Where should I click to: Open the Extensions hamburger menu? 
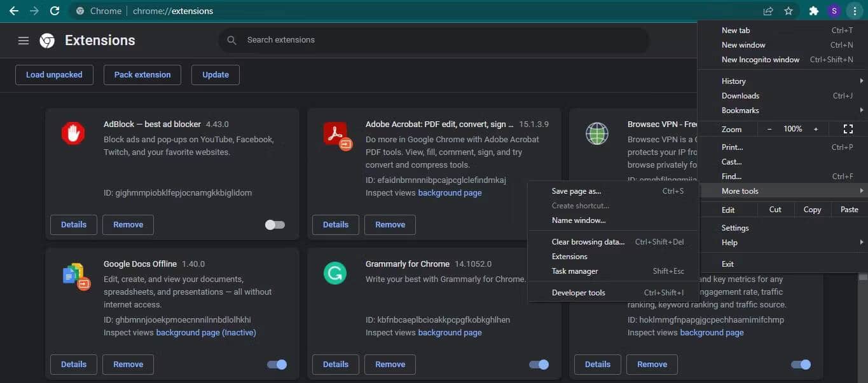pyautogui.click(x=24, y=40)
